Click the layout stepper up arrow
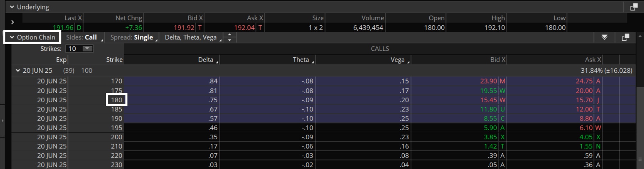The height and width of the screenshot is (169, 644). click(230, 35)
